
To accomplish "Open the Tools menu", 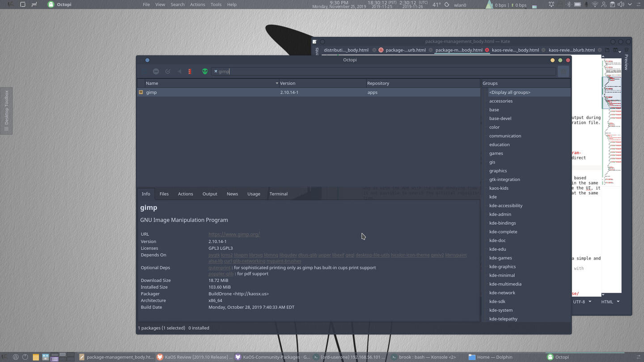I will point(216,4).
